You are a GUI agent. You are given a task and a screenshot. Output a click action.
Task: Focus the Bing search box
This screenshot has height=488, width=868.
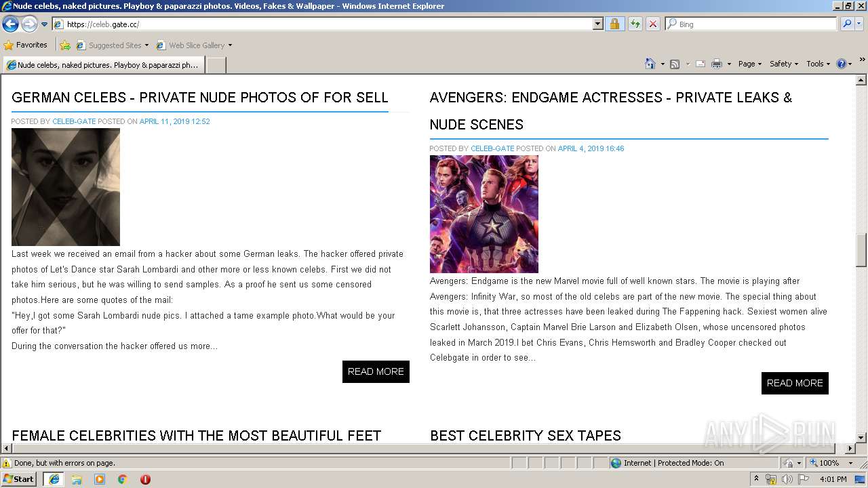[x=751, y=24]
